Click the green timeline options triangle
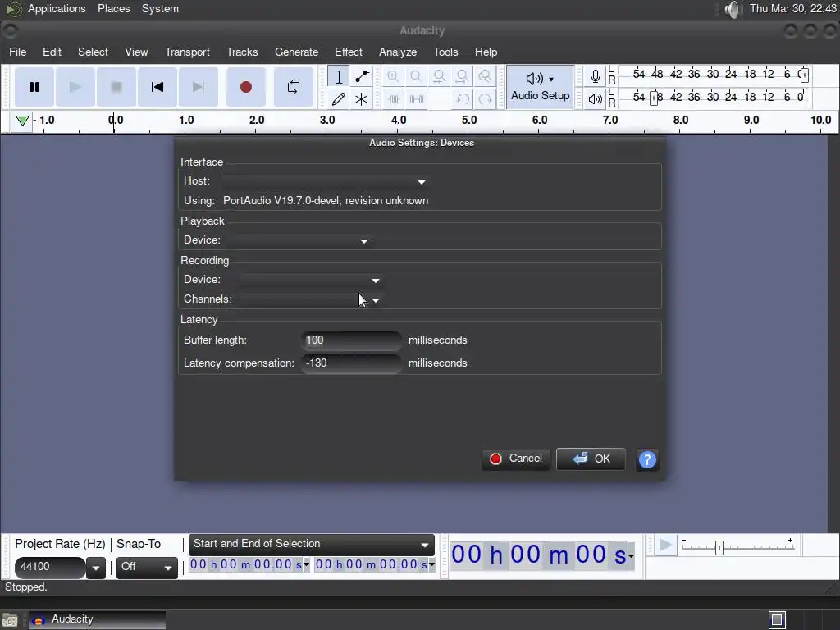Viewport: 840px width, 630px height. pyautogui.click(x=22, y=121)
